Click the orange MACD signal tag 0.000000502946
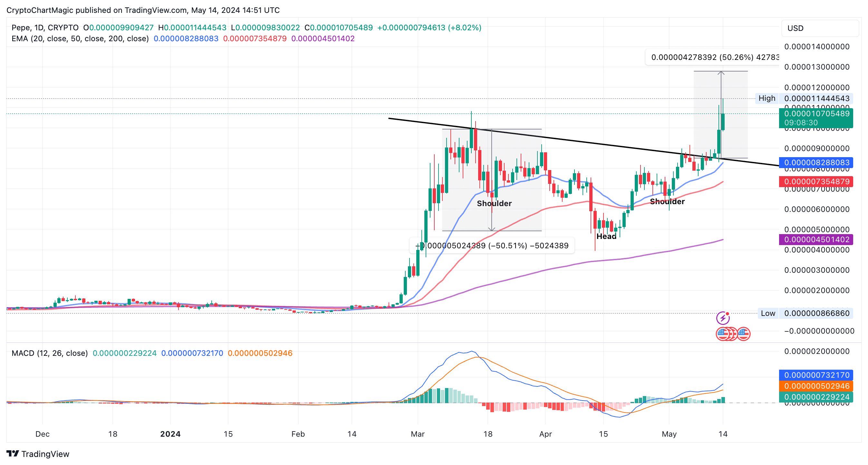 [816, 386]
